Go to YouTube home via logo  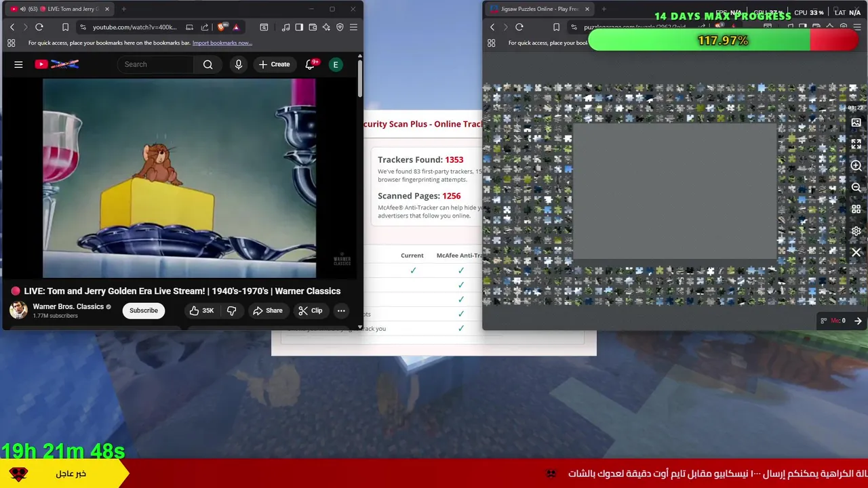[x=57, y=64]
